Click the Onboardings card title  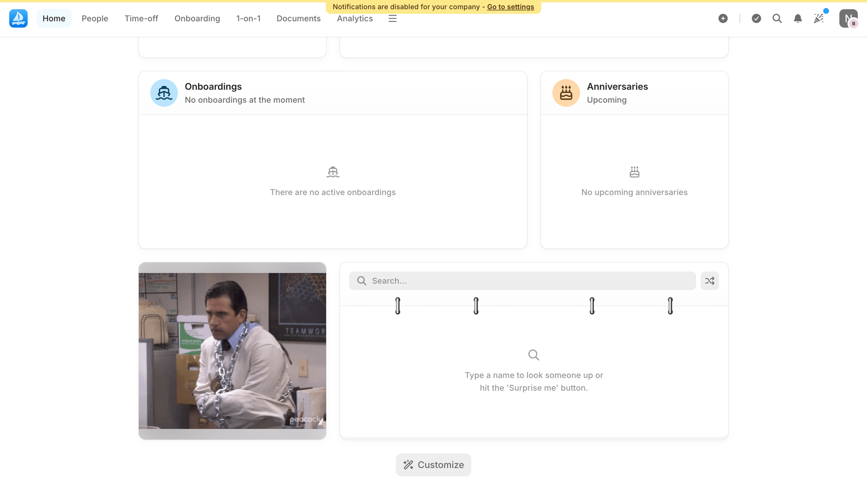point(213,87)
